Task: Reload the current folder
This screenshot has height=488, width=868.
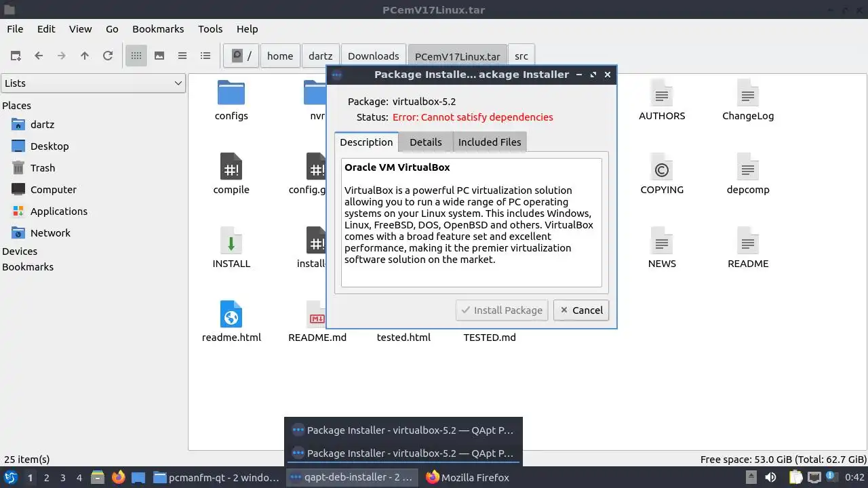Action: pyautogui.click(x=108, y=56)
